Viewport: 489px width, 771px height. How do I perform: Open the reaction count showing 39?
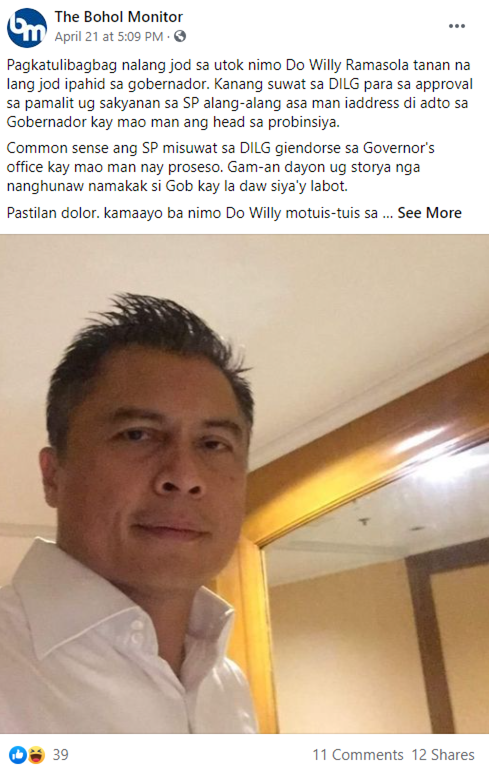point(61,754)
